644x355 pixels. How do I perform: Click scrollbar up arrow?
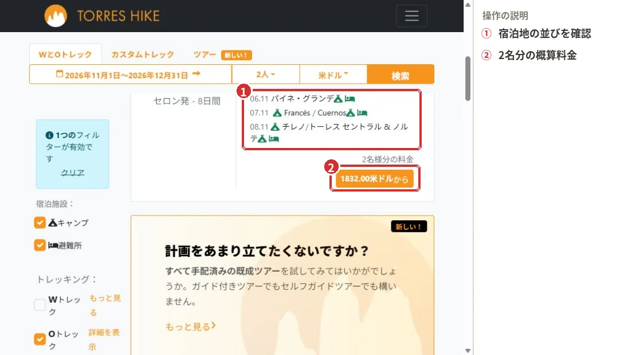coord(468,5)
